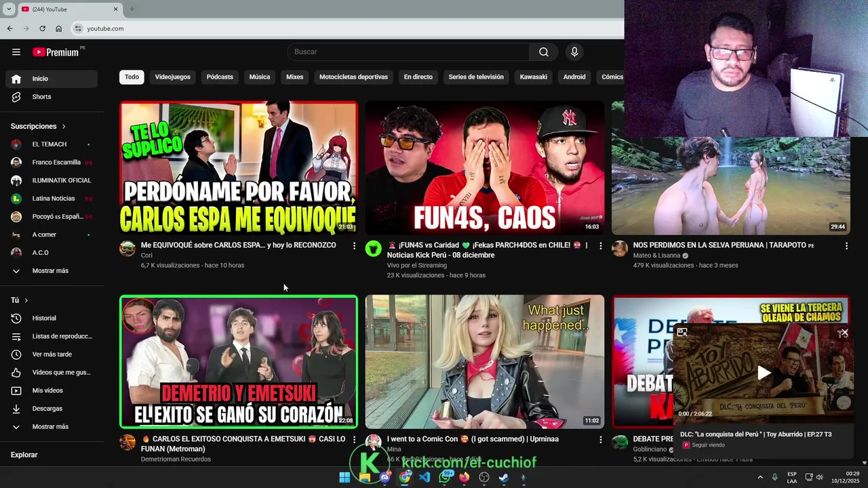Open a new browser tab

click(x=132, y=9)
